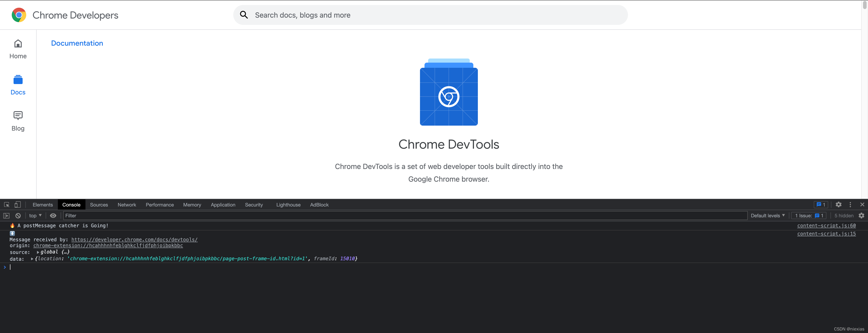Switch to the Lighthouse tab

point(288,204)
